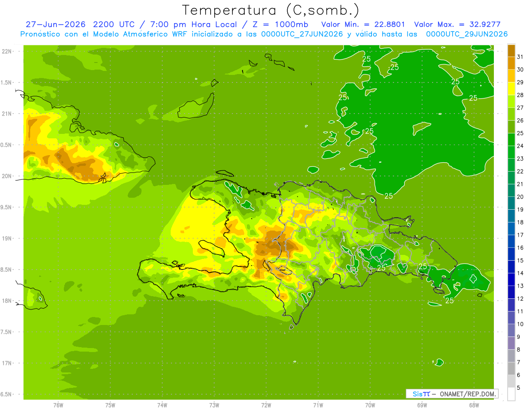
Task: Click the '21N' latitude axis label
Action: [7, 114]
